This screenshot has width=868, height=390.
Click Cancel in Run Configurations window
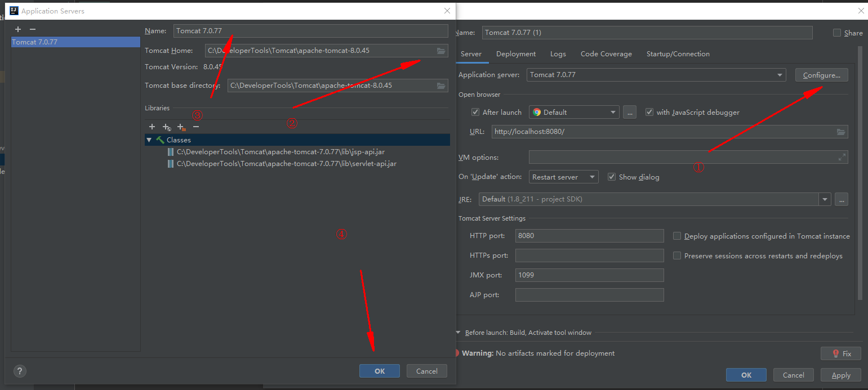(793, 375)
